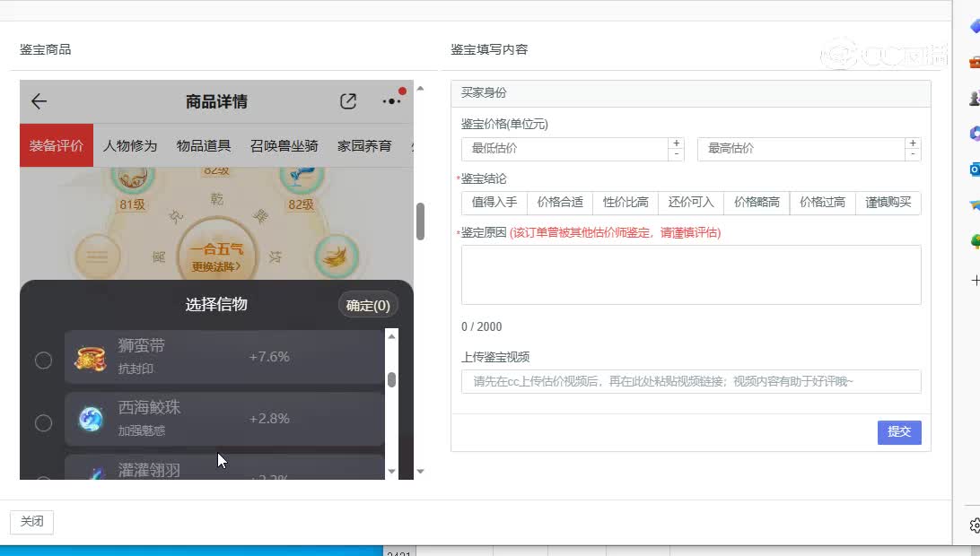Viewport: 980px width, 556px height.
Task: Choose 价格略高 as appraisal conclusion
Action: (757, 203)
